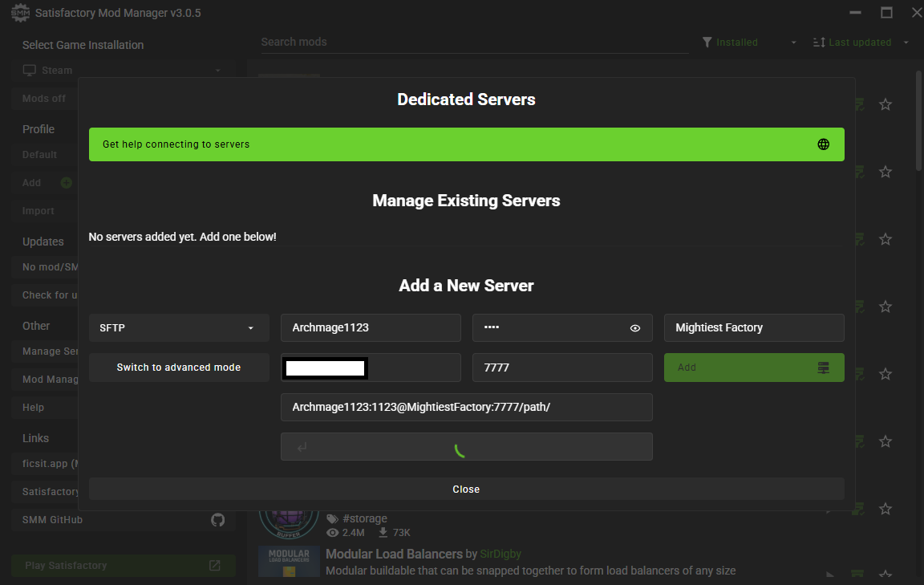Open Default profile dropdown
Viewport: 924px width, 585px height.
point(45,155)
